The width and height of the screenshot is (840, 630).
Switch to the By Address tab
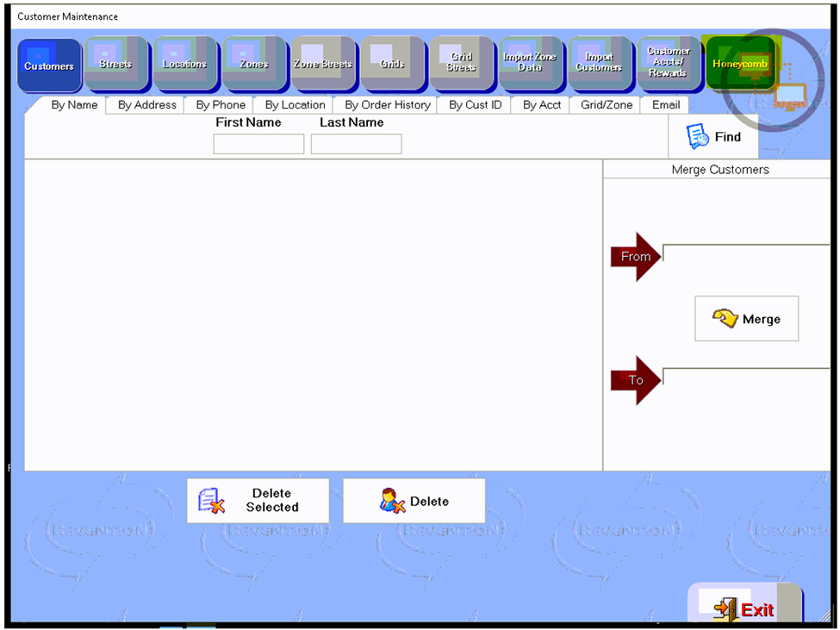click(x=147, y=105)
